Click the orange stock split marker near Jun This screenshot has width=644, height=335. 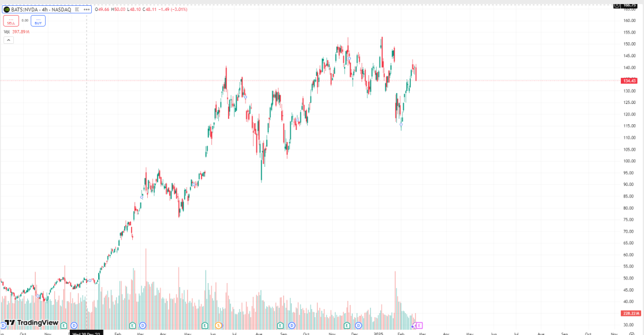218,326
